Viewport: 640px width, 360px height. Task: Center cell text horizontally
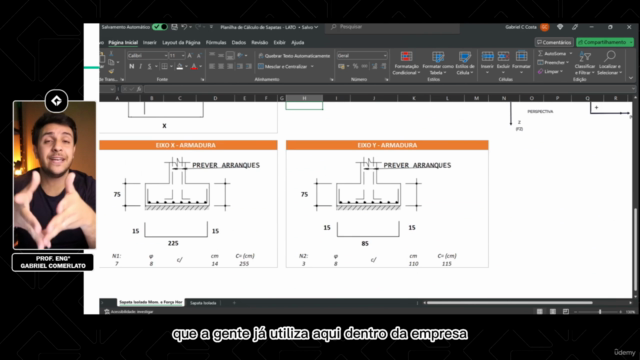(221, 67)
